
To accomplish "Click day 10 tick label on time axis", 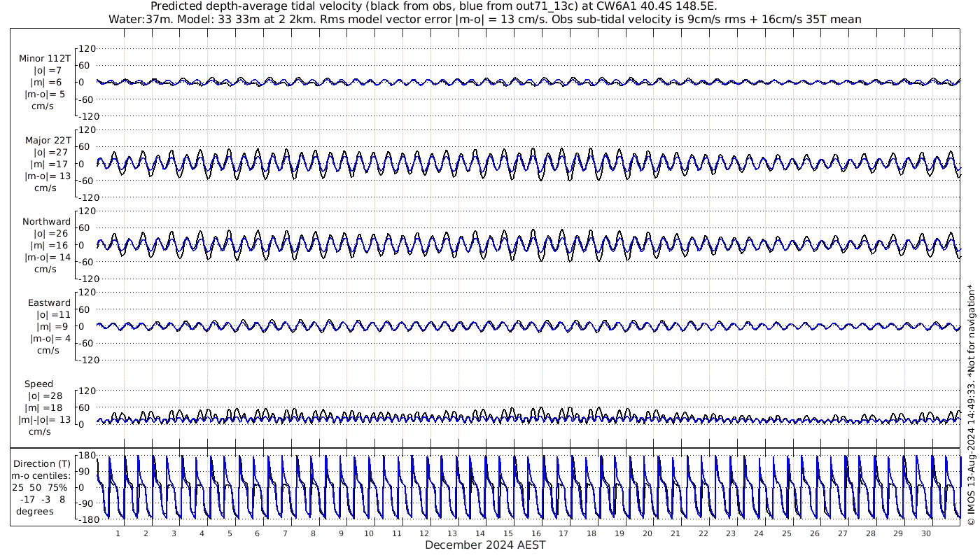I will (368, 533).
